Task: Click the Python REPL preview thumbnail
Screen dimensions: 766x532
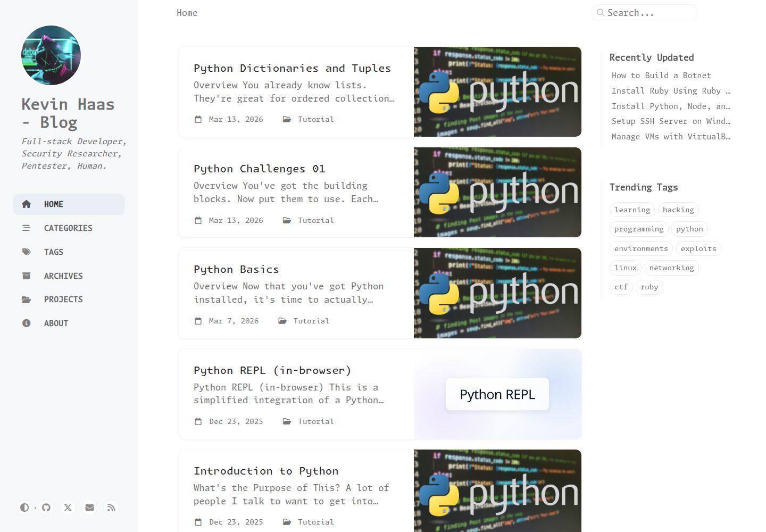Action: 497,394
